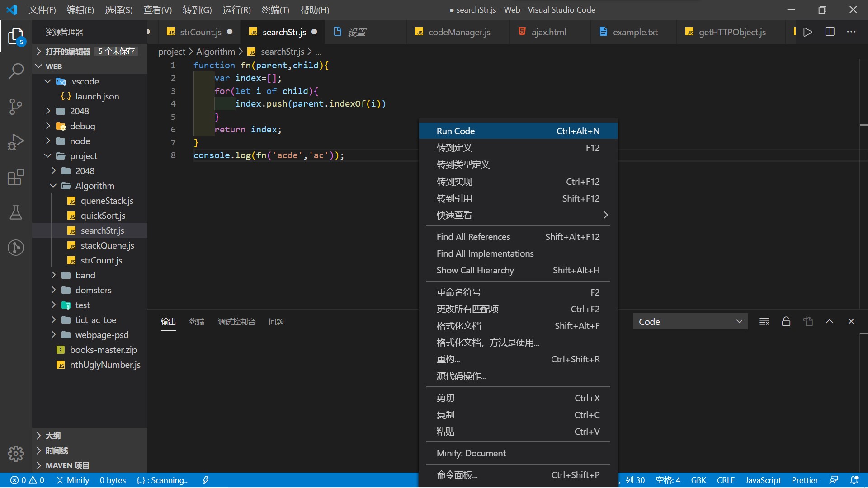Viewport: 868px width, 488px height.
Task: Open the Code output channel dropdown
Action: [x=690, y=321]
